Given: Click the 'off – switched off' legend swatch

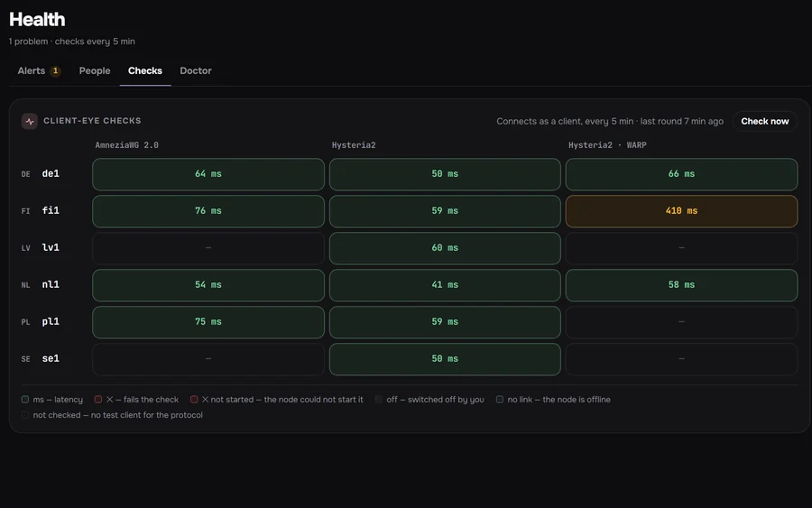Looking at the screenshot, I should coord(379,399).
